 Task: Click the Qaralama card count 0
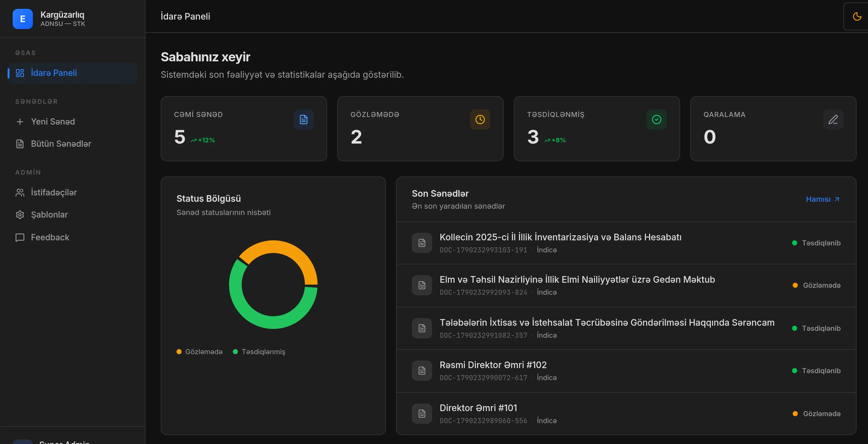[710, 137]
